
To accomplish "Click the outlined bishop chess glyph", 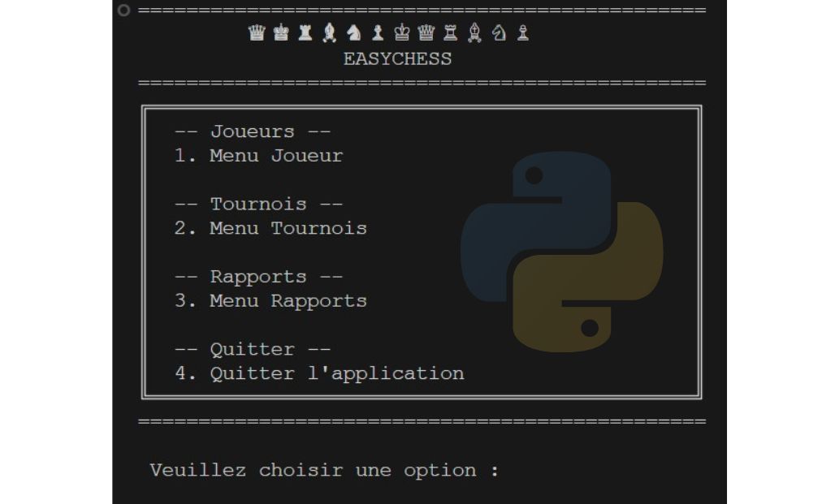I will point(474,33).
